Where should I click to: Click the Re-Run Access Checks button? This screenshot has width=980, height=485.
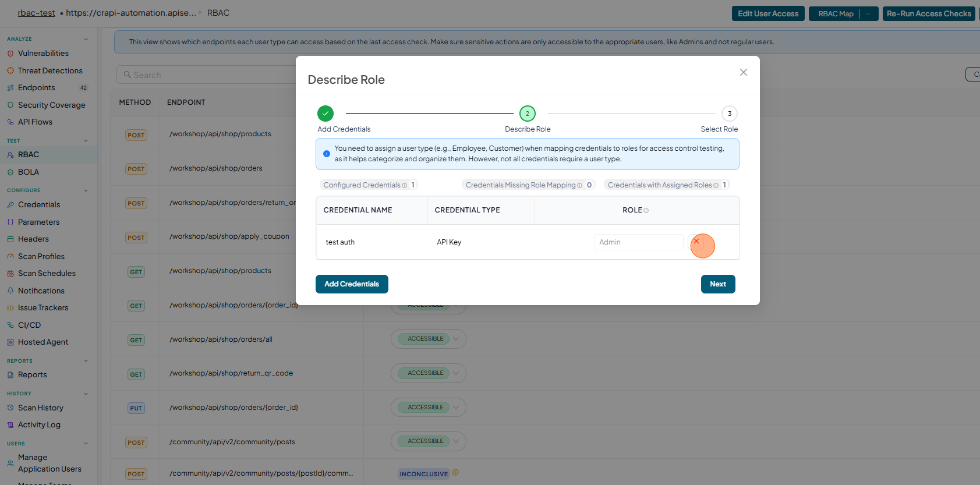929,13
